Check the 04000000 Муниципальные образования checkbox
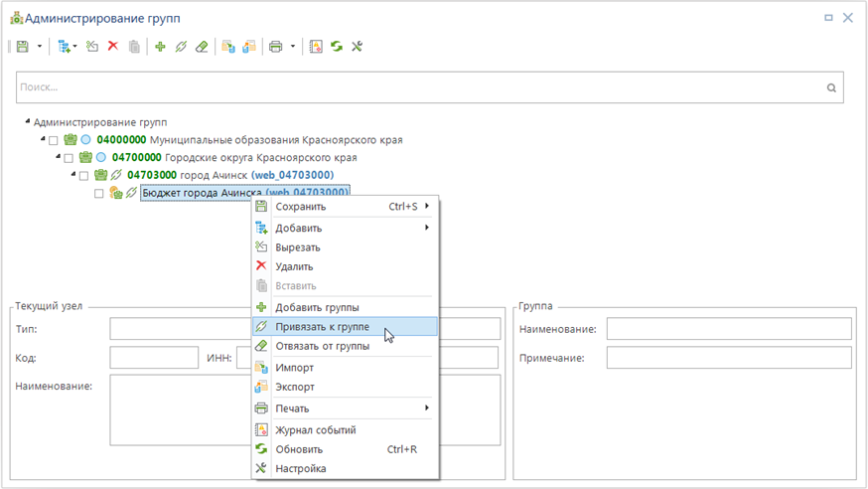 [x=54, y=141]
